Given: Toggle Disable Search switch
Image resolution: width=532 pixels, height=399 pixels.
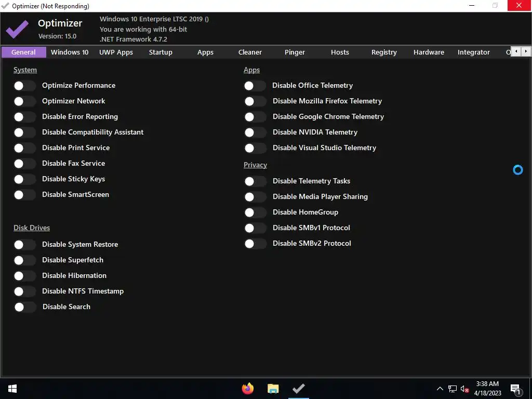Looking at the screenshot, I should (25, 307).
